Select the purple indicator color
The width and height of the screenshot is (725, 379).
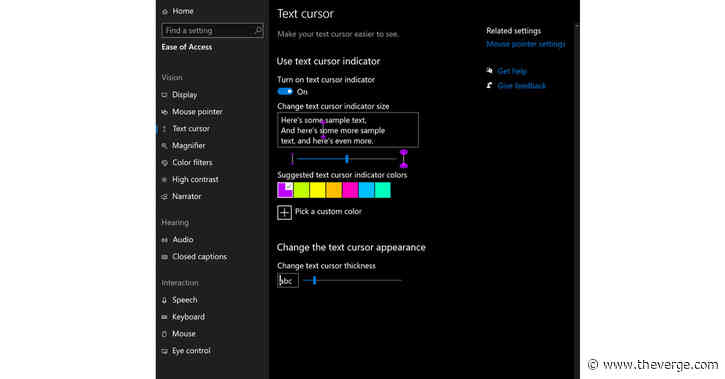pyautogui.click(x=285, y=190)
